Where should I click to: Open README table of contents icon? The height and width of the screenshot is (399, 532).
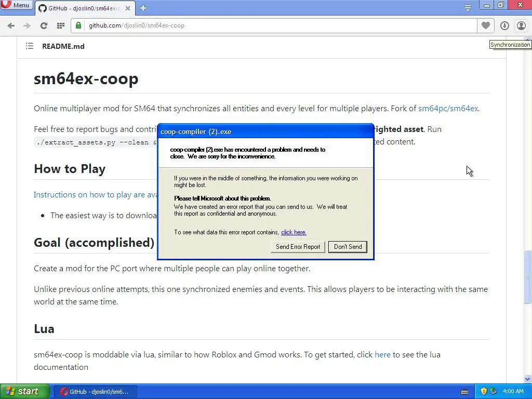pos(30,46)
